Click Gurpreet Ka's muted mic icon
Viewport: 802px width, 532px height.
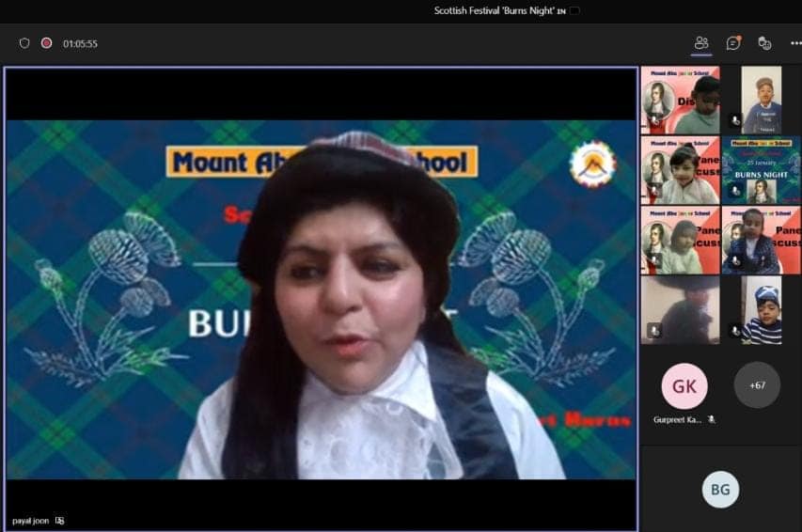(x=712, y=419)
